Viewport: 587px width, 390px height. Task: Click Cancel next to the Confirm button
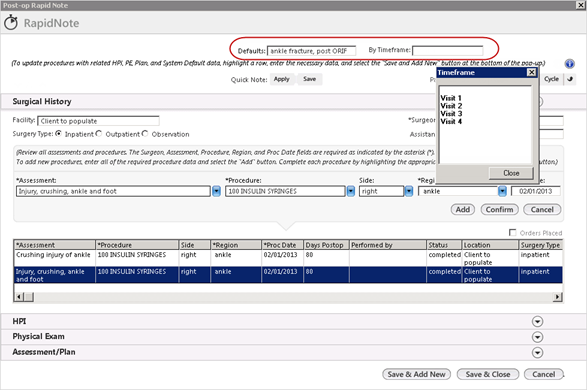click(x=542, y=210)
